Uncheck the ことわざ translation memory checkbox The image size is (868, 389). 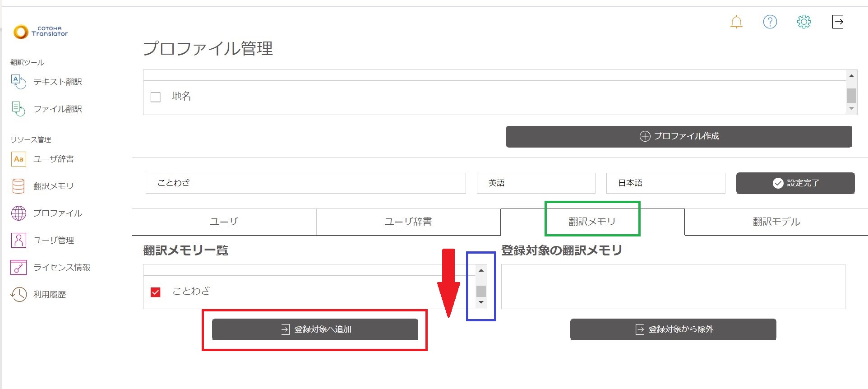(156, 292)
